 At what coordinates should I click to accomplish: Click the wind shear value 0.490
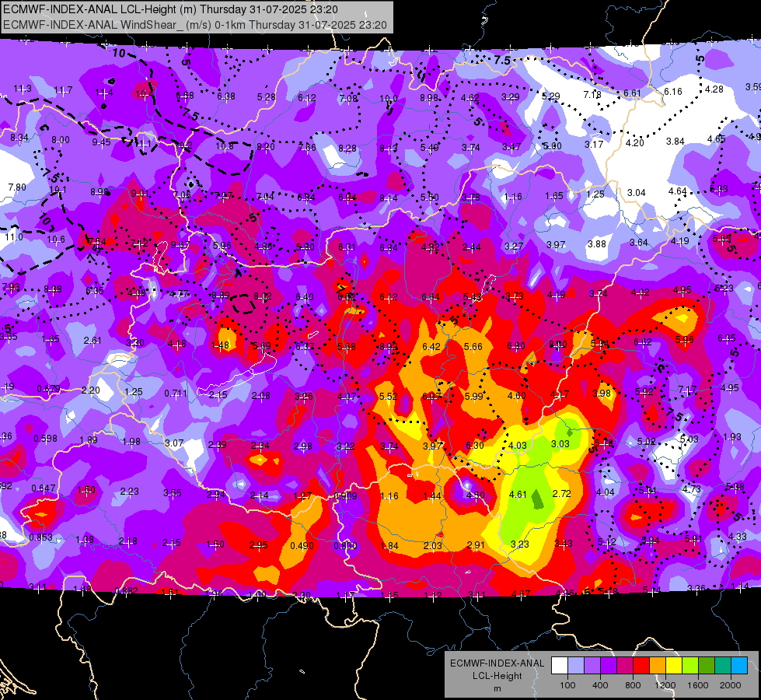[x=302, y=545]
